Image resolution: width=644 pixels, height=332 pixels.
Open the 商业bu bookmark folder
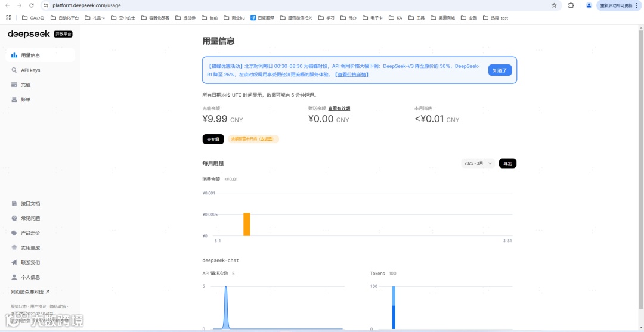tap(234, 18)
